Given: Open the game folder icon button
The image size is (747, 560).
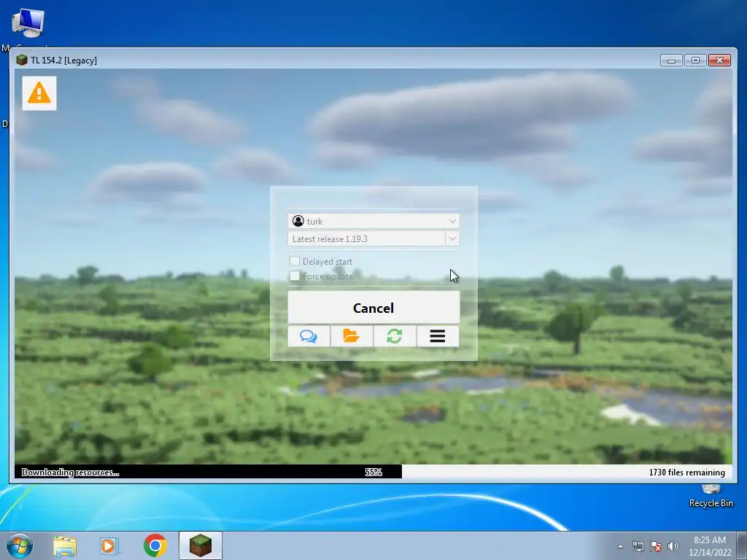Looking at the screenshot, I should click(352, 336).
